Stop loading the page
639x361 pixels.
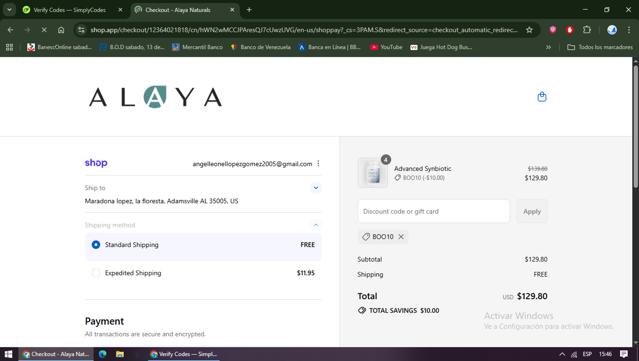[x=44, y=30]
